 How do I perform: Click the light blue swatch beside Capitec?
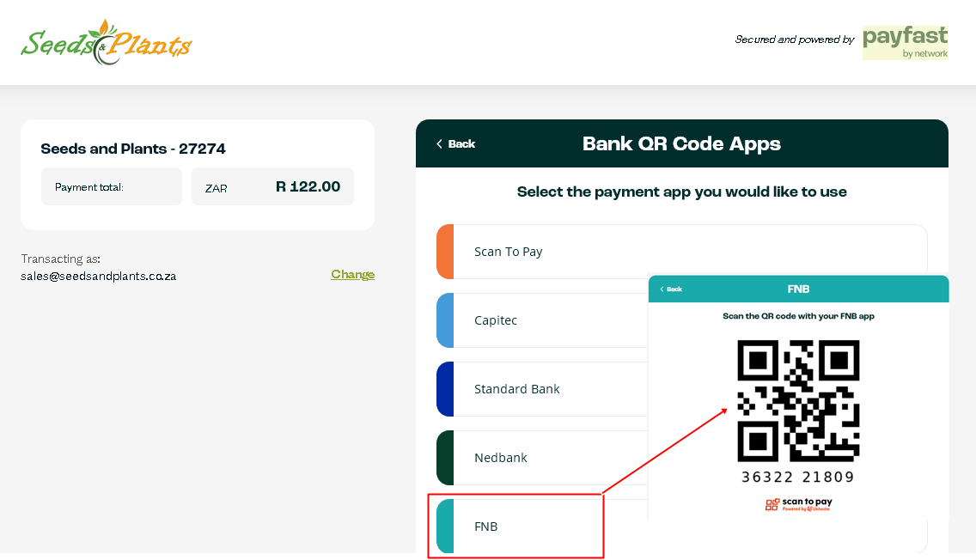click(445, 320)
